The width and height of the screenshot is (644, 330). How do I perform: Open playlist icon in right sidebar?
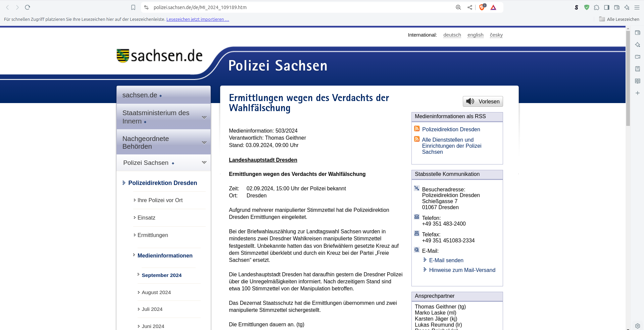(x=638, y=57)
